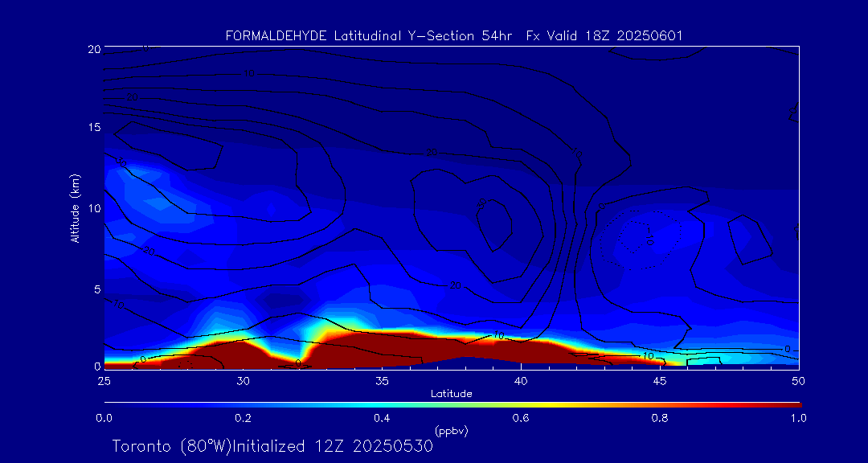The height and width of the screenshot is (463, 868).
Task: Click the latitude axis tick label '45'
Action: 660,381
